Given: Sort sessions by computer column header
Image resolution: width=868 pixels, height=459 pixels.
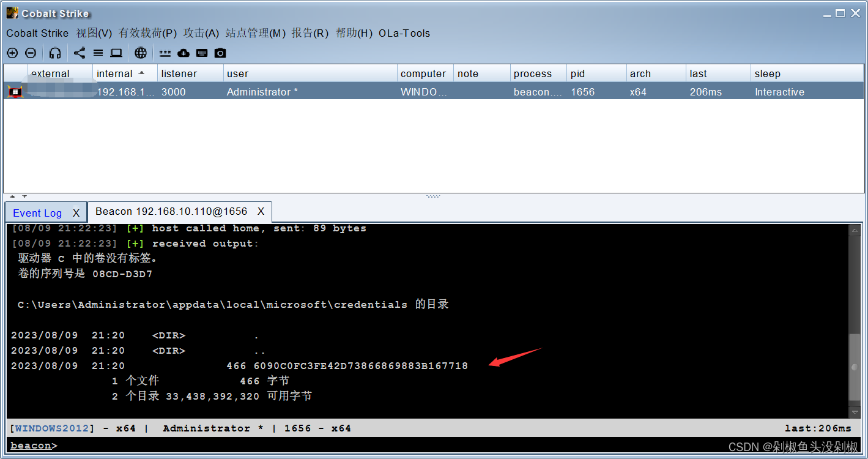Looking at the screenshot, I should point(425,73).
